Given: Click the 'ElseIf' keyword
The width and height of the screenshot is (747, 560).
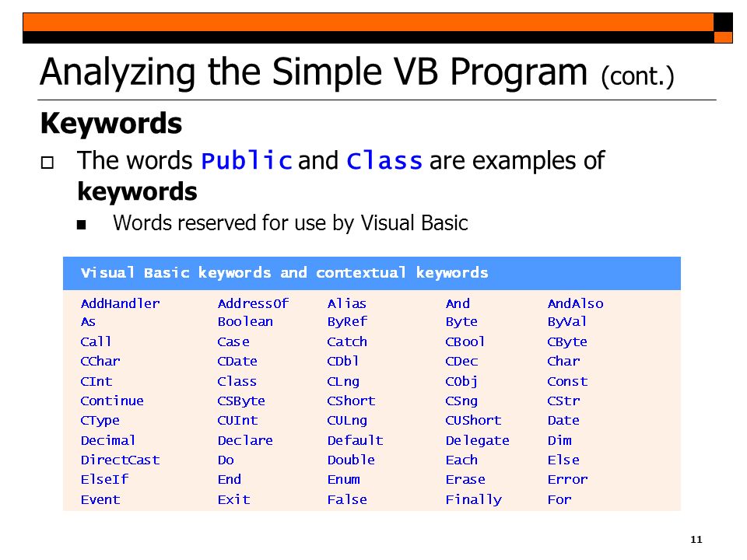Looking at the screenshot, I should coord(105,480).
